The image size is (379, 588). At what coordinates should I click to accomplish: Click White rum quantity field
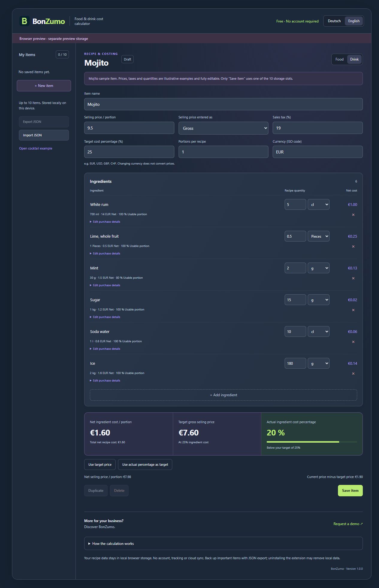[295, 204]
